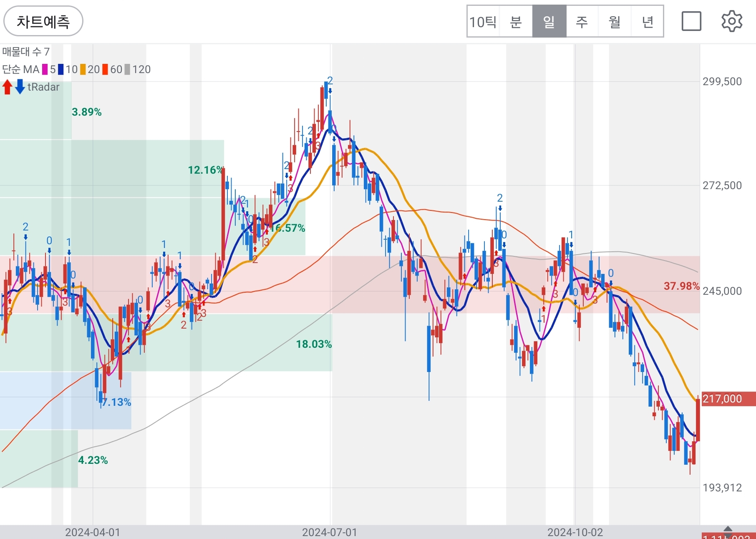Switch to the 분 (minute) tab
Image resolution: width=756 pixels, height=539 pixels.
516,22
